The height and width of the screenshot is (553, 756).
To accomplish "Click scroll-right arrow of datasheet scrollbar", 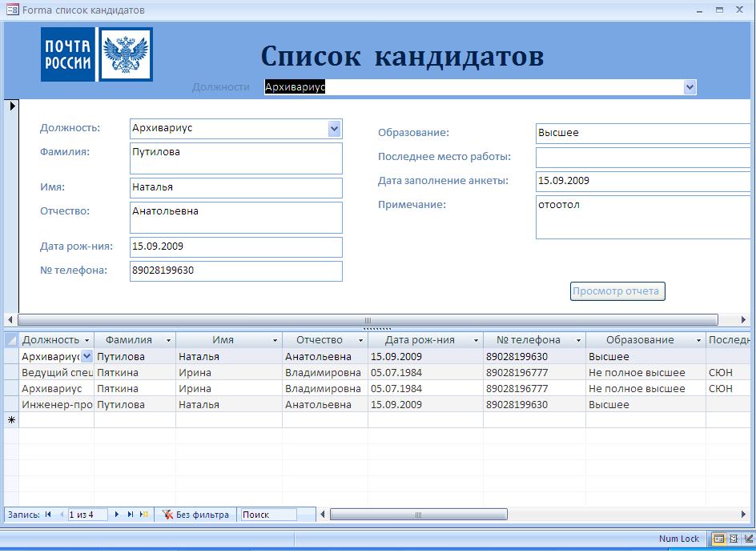I will [x=743, y=515].
